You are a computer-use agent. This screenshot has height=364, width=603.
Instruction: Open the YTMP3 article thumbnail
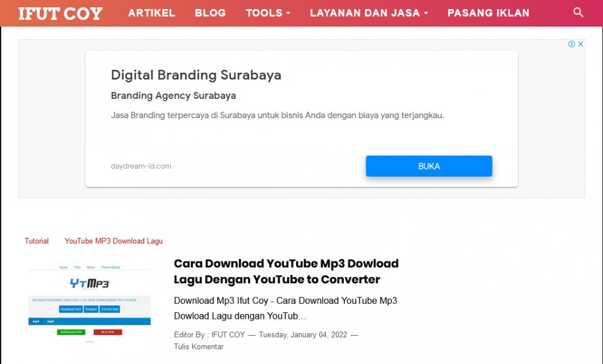click(x=90, y=302)
